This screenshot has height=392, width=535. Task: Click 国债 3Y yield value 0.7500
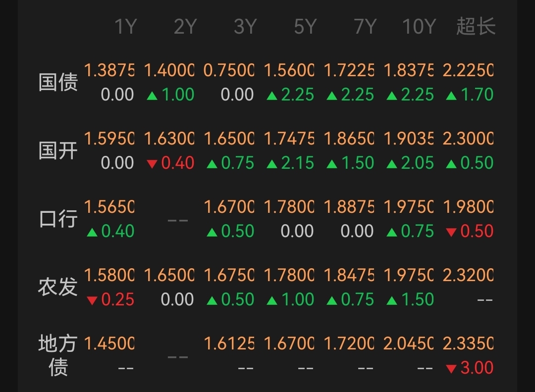pyautogui.click(x=229, y=71)
